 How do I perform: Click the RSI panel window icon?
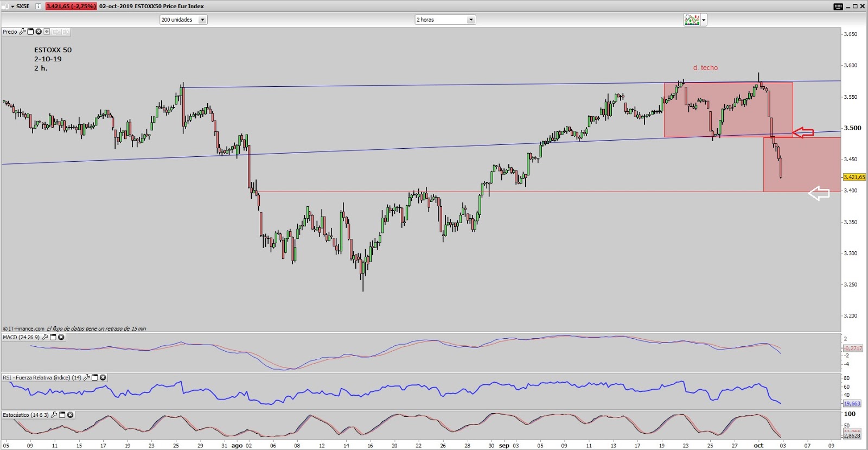pos(94,377)
